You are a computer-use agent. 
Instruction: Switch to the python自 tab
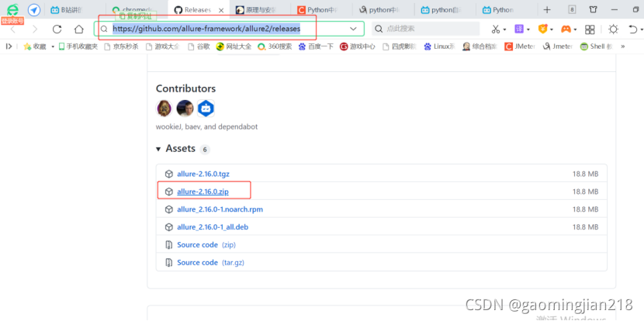click(445, 10)
